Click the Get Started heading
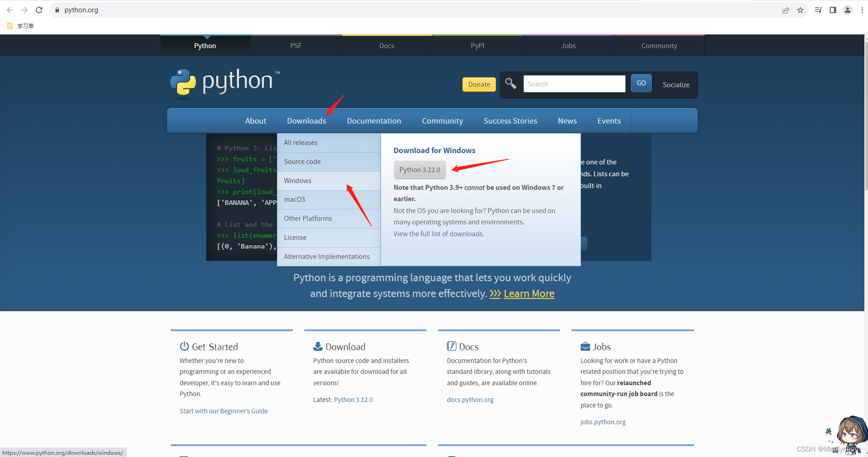Image resolution: width=868 pixels, height=457 pixels. click(x=215, y=347)
